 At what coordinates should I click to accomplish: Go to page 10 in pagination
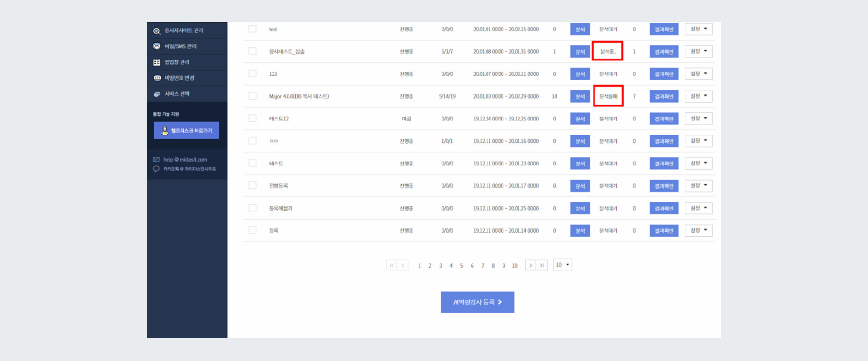515,266
